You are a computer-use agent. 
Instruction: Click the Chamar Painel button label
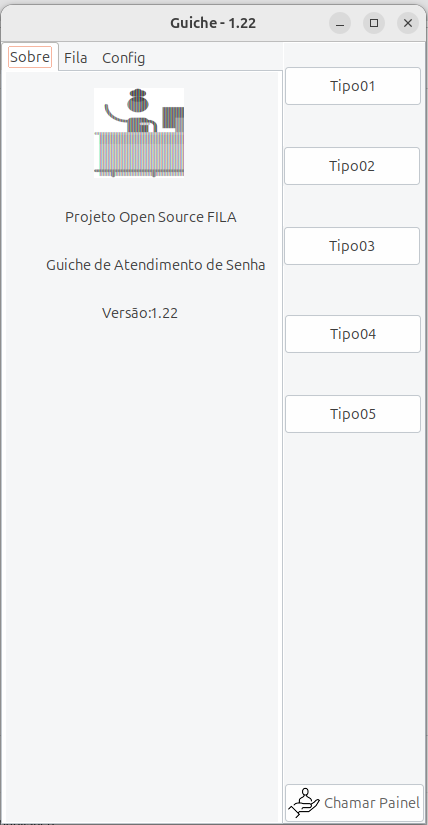tap(372, 803)
